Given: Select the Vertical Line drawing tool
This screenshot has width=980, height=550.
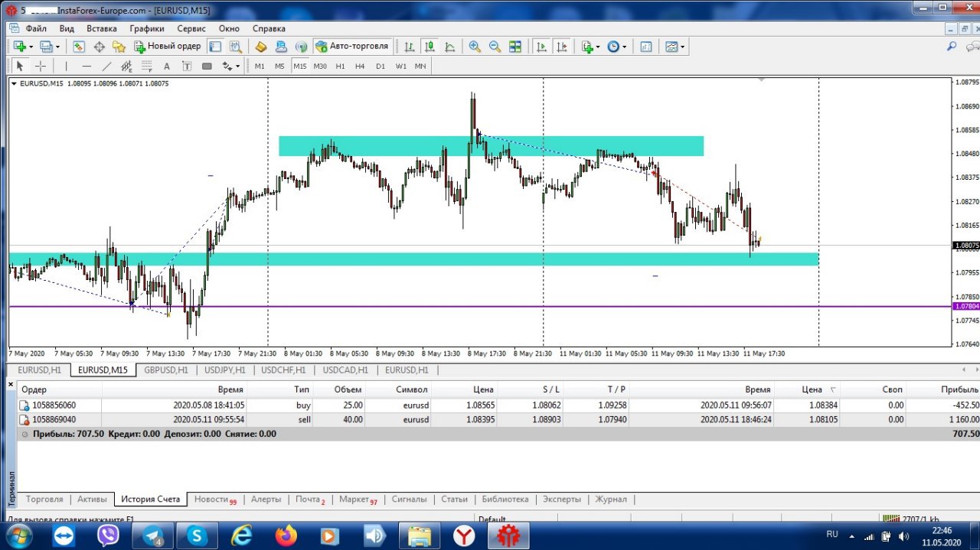Looking at the screenshot, I should (66, 67).
